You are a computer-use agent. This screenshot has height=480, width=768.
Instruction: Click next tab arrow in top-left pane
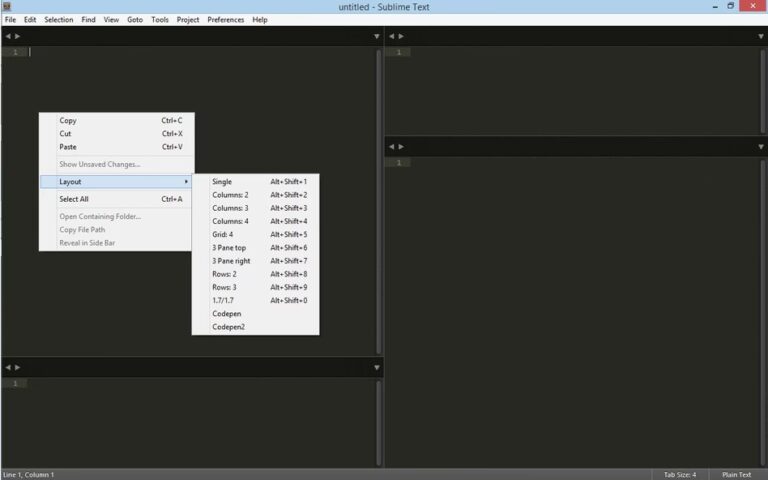[x=18, y=36]
